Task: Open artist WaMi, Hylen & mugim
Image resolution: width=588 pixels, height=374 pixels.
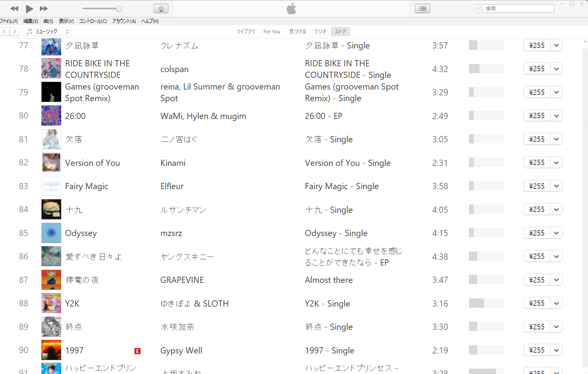Action: (x=203, y=116)
